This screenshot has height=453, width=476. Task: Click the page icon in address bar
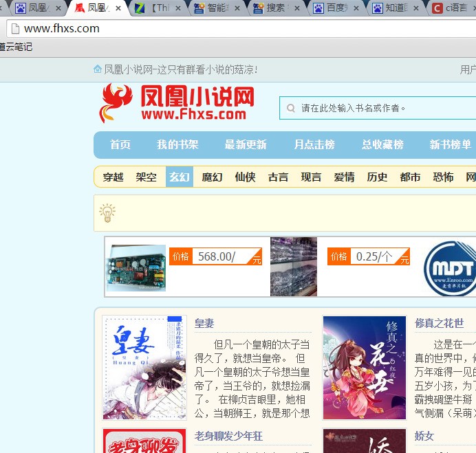click(x=14, y=29)
